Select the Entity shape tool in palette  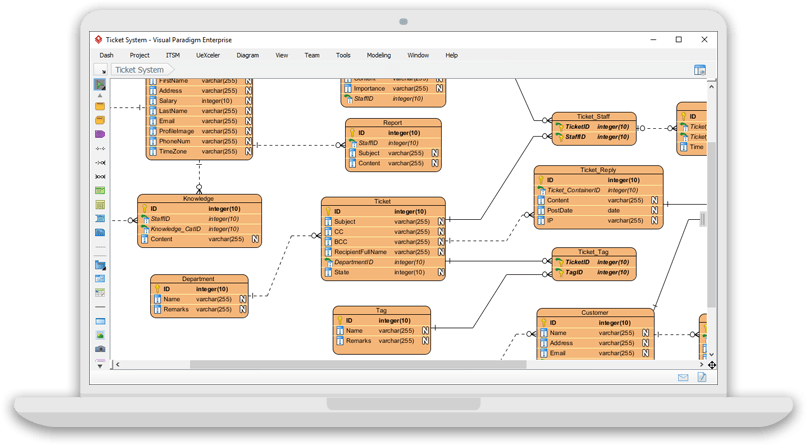[x=100, y=106]
